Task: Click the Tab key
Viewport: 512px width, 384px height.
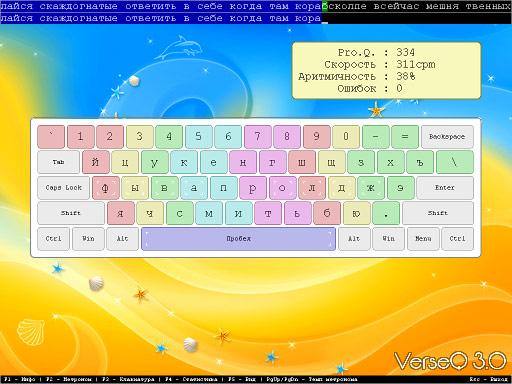Action: click(58, 162)
